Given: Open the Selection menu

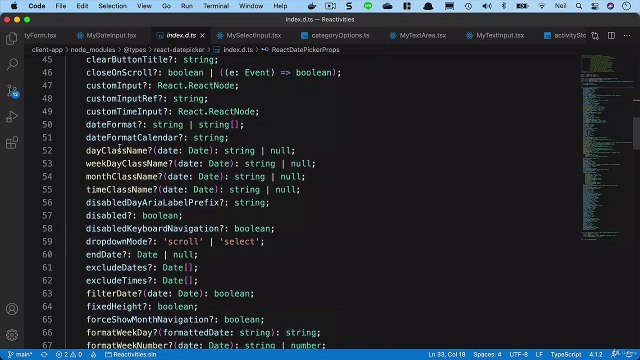Looking at the screenshot, I should click(112, 6).
